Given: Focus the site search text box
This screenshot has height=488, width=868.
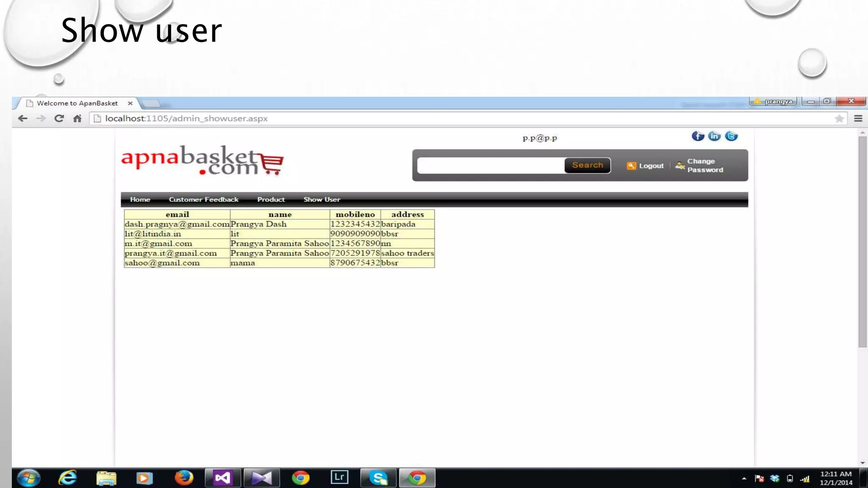Looking at the screenshot, I should tap(491, 165).
